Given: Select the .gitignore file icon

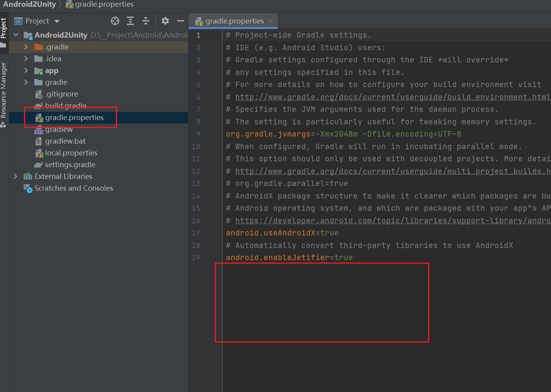Looking at the screenshot, I should pyautogui.click(x=38, y=94).
